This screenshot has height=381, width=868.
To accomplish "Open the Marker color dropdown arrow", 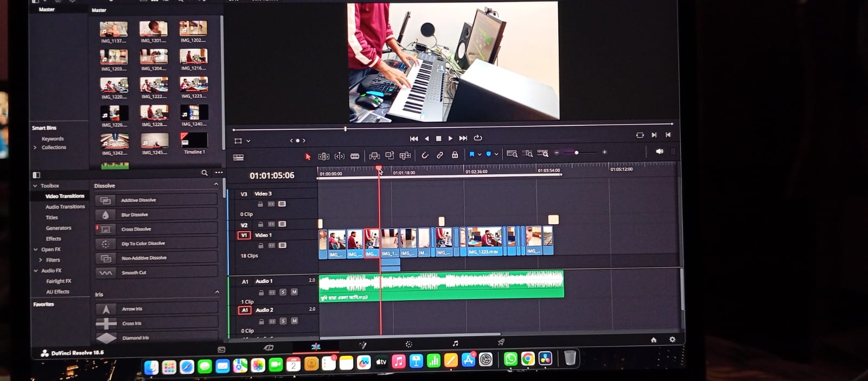I will (496, 154).
